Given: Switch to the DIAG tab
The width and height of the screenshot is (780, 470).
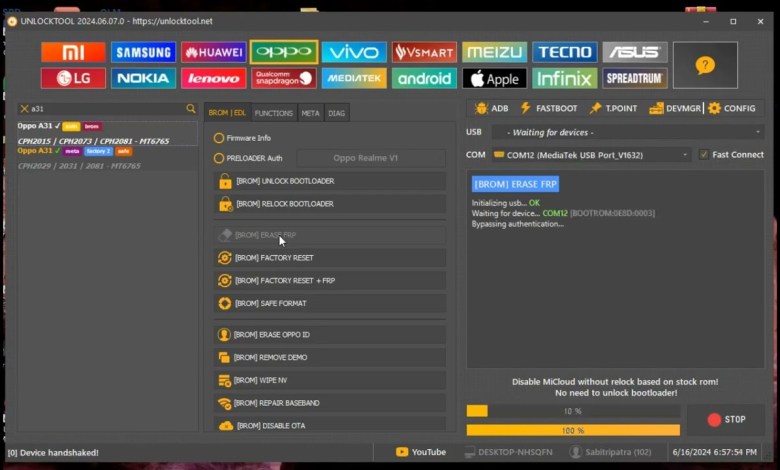Looking at the screenshot, I should click(337, 113).
